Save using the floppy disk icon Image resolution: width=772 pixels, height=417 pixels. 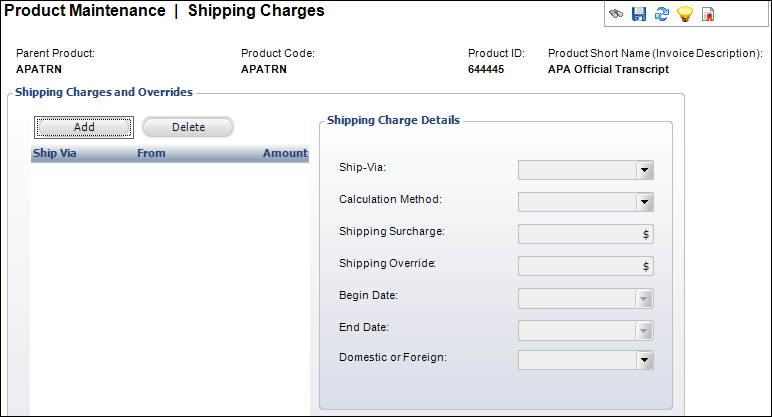(639, 14)
